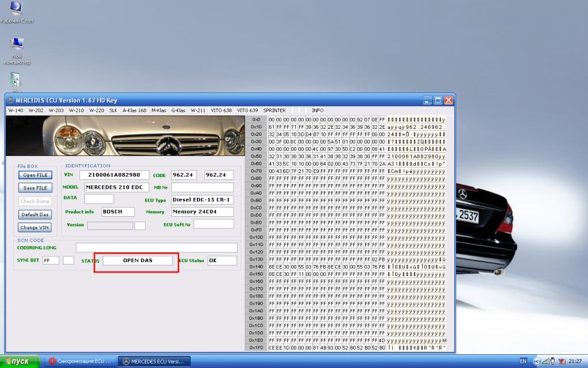The image size is (588, 368).
Task: Open the G-Klas menu
Action: pos(178,110)
